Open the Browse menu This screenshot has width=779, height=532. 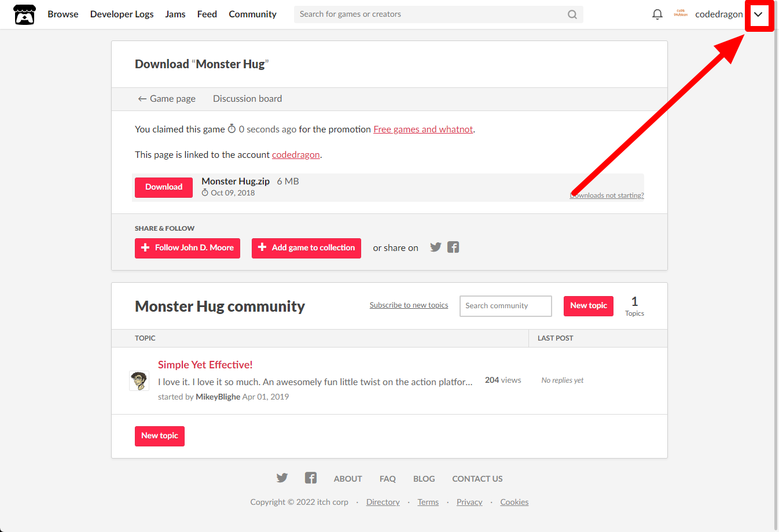click(63, 14)
